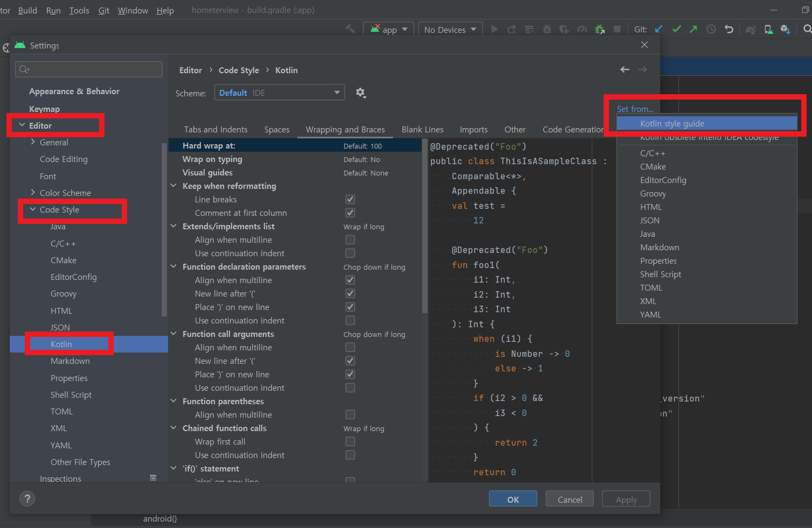Screen dimensions: 812x528
Task: Select Keymap in settings tree
Action: point(44,109)
